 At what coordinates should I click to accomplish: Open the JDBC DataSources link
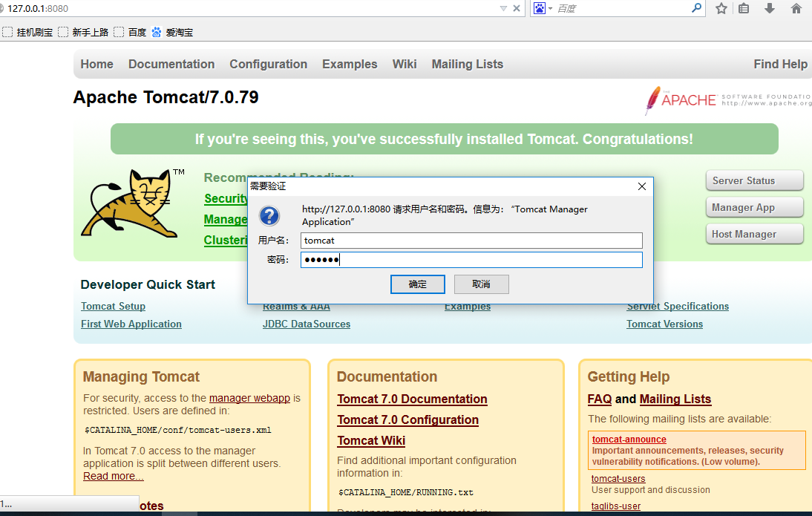click(x=306, y=324)
